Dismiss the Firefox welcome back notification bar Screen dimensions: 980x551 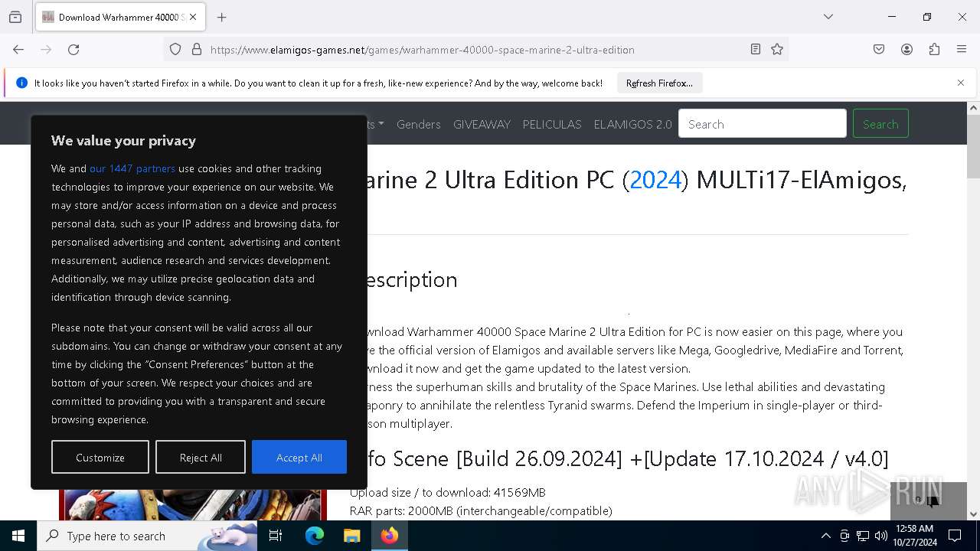[x=961, y=83]
